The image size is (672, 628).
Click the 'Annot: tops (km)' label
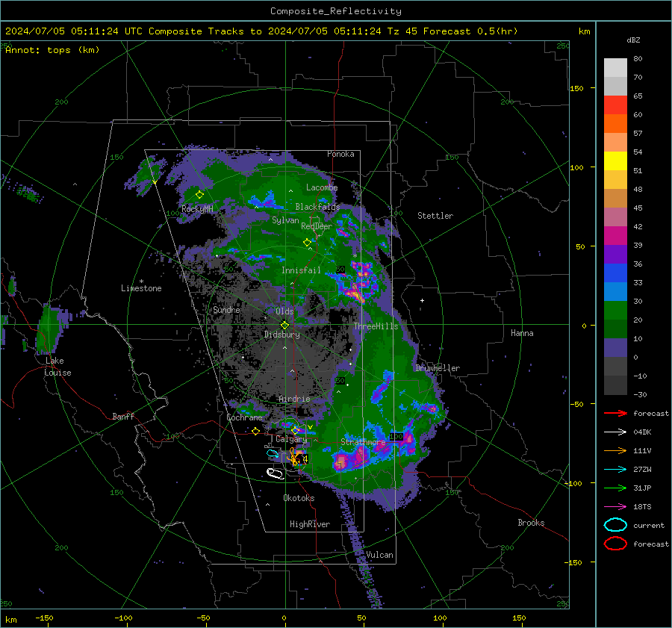pyautogui.click(x=52, y=50)
